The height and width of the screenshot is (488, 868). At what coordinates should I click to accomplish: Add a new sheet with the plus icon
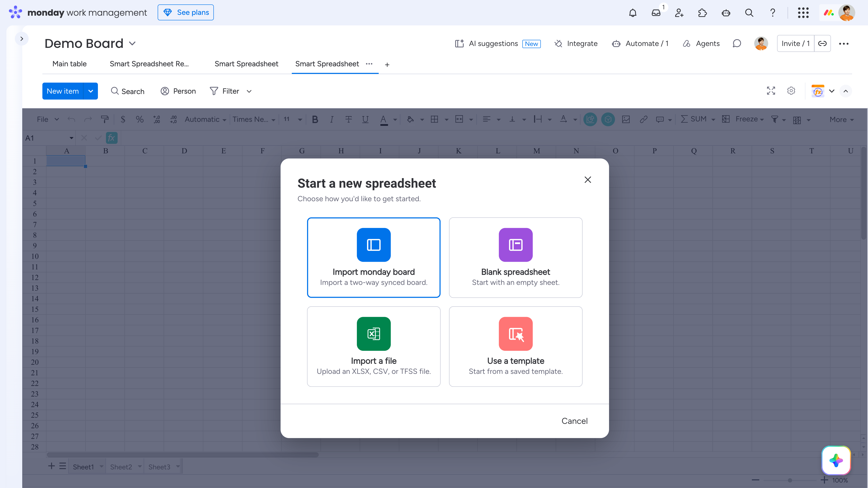click(x=51, y=466)
